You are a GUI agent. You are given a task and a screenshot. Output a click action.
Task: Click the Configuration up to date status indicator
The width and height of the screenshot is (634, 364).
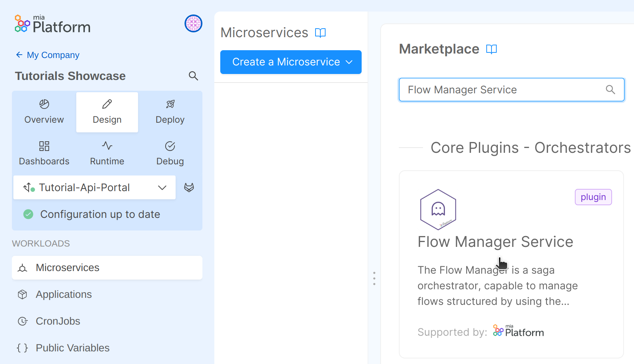point(28,214)
